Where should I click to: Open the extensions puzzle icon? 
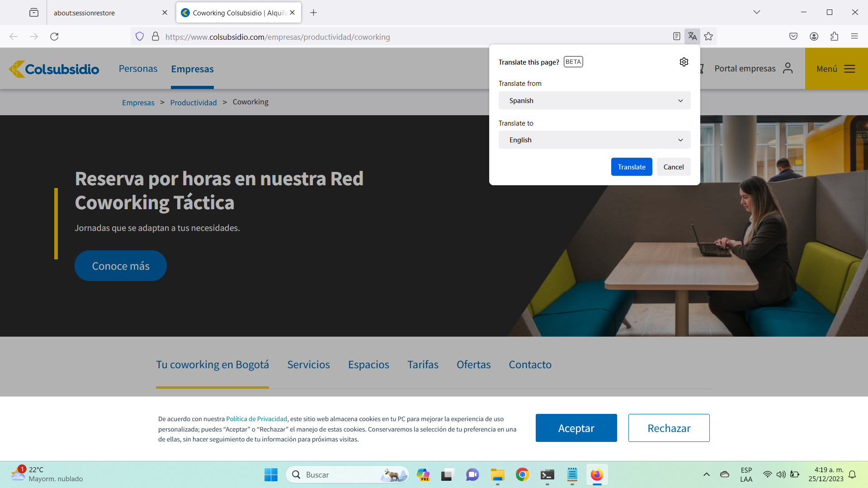tap(834, 37)
